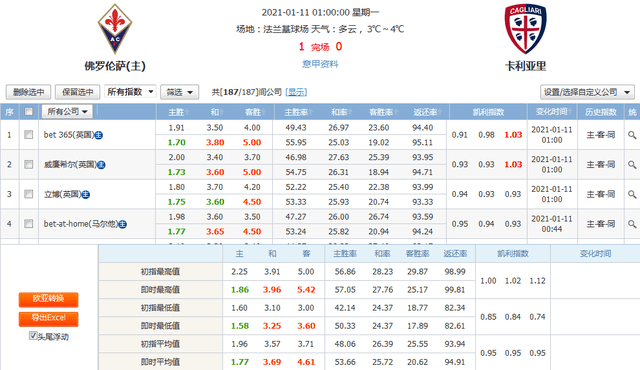Open 主-客-同 history for the 立博 row
This screenshot has width=640, height=370.
pyautogui.click(x=600, y=195)
